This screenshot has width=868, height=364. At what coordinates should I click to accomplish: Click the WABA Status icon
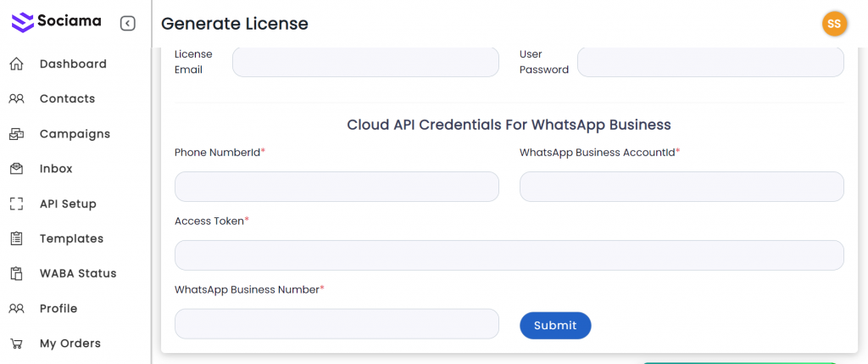[16, 273]
